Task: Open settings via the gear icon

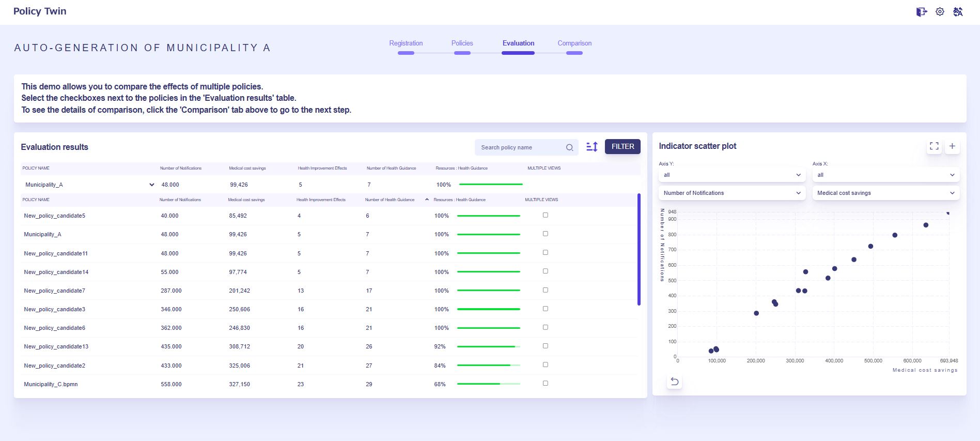Action: (x=940, y=11)
